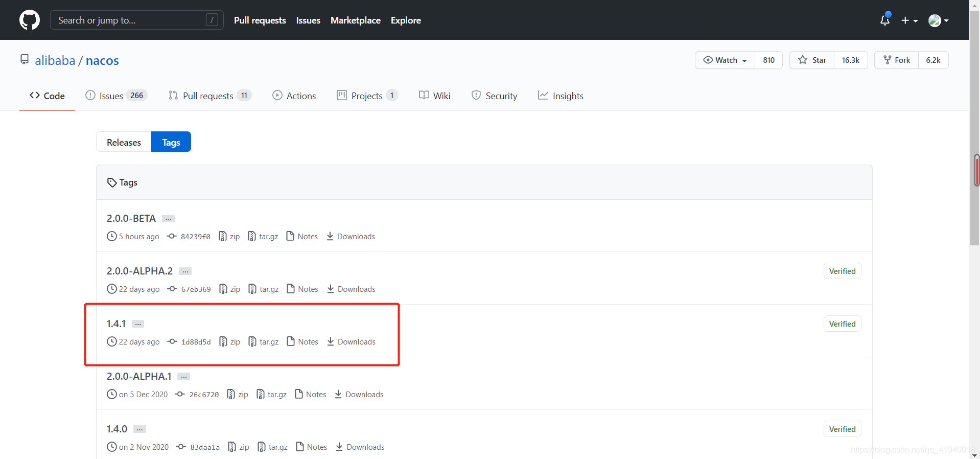Go to the alibaba owner page

click(55, 61)
